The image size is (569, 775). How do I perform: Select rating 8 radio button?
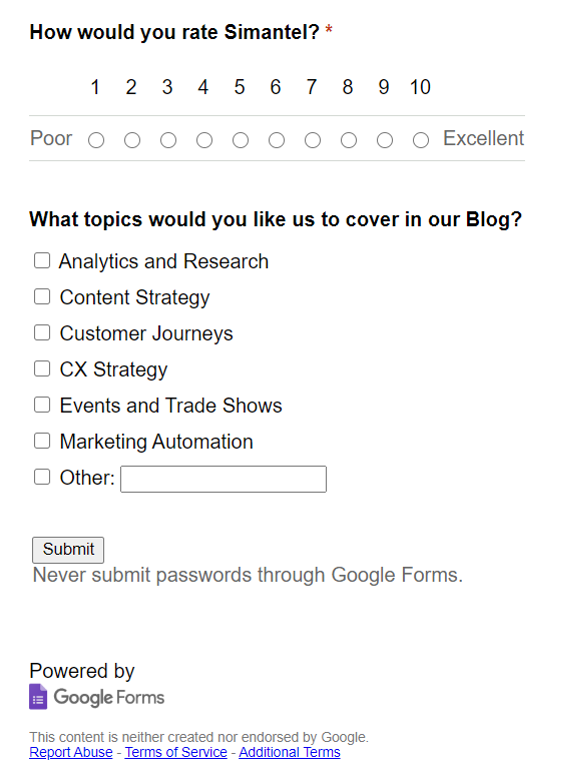click(x=349, y=140)
